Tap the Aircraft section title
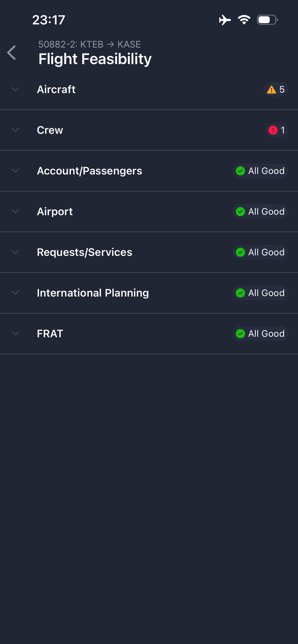 (56, 90)
